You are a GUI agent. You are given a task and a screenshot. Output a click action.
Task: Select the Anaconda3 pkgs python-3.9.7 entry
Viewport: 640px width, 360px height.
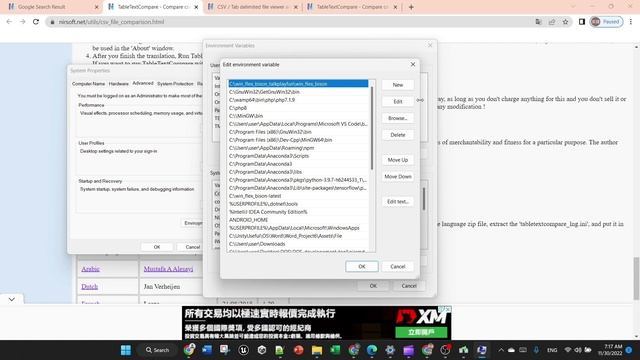tap(298, 180)
